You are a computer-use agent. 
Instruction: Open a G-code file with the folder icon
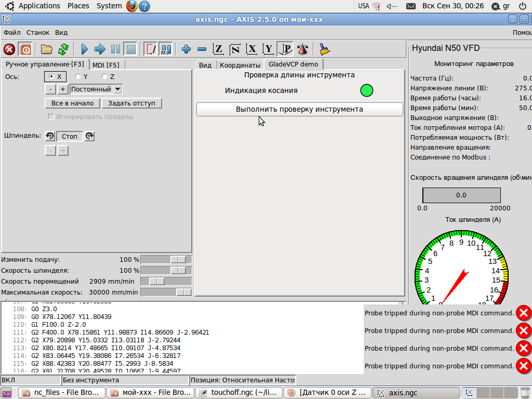(47, 49)
